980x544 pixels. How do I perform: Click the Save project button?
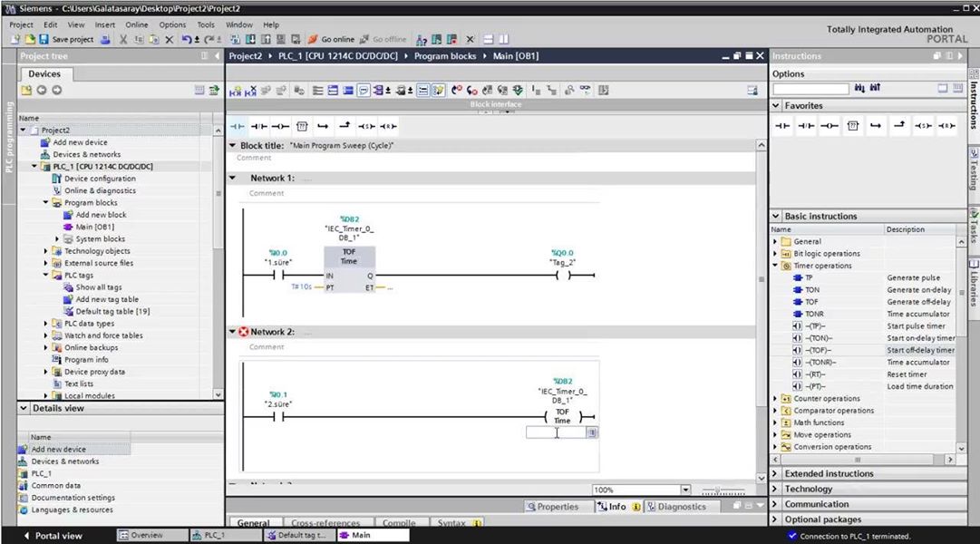tap(66, 39)
